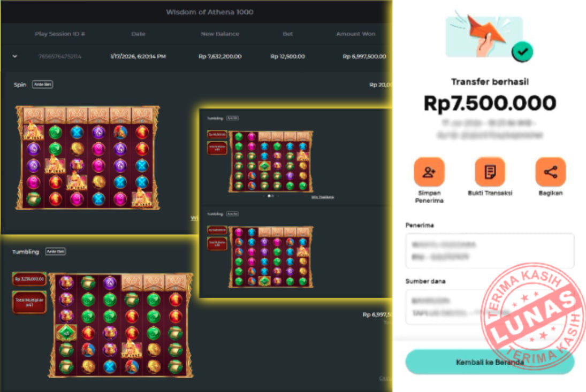Click the Simpan Penerima icon
The image size is (586, 392).
tap(429, 172)
